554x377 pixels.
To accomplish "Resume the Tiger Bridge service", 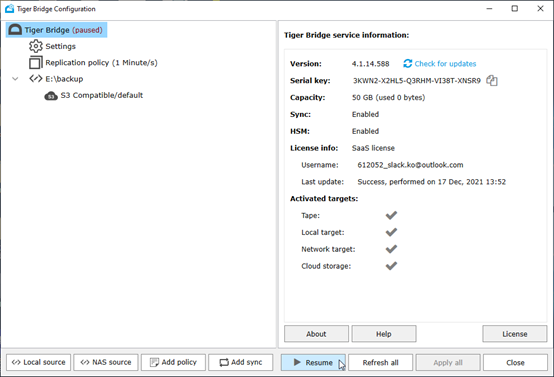I will [x=313, y=363].
